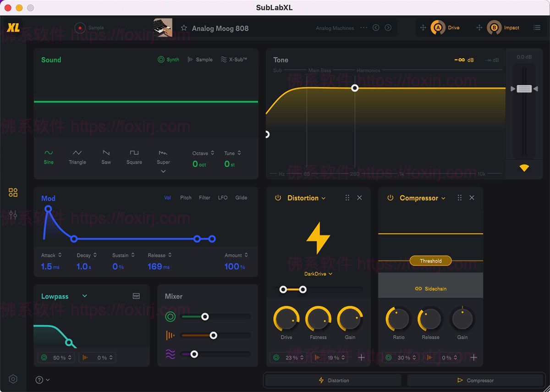Select the Triangle waveform icon
550x392 pixels.
point(77,153)
